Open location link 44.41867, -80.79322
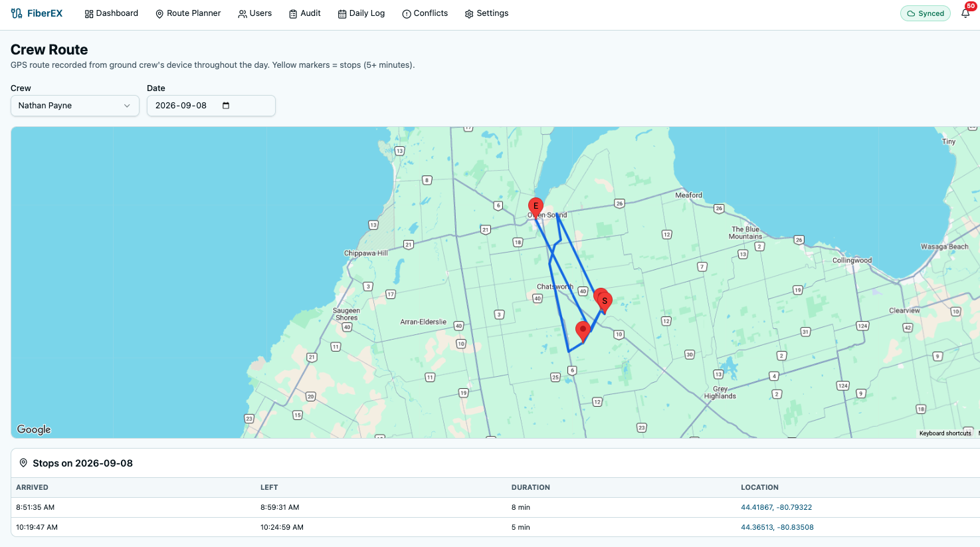Screen dimensions: 980x547 click(x=777, y=507)
